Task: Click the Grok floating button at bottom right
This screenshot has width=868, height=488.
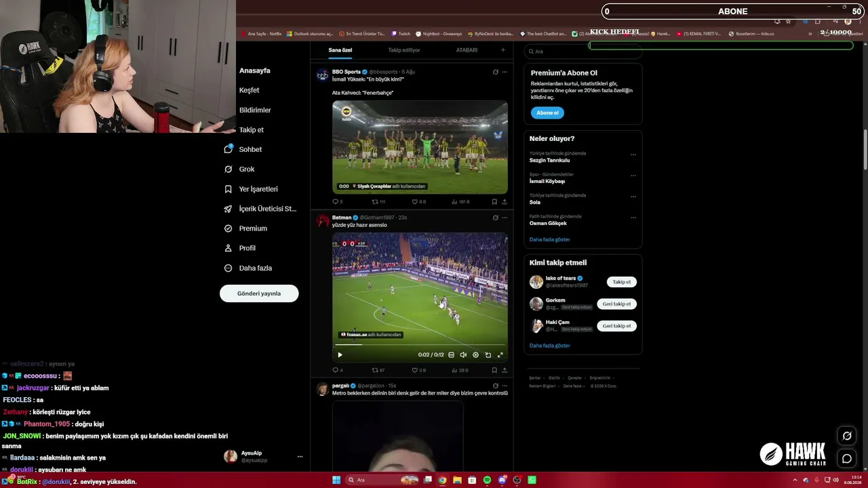Action: click(847, 436)
